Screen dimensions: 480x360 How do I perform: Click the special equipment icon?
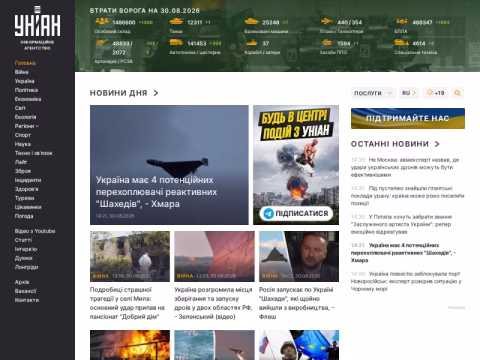tap(401, 42)
